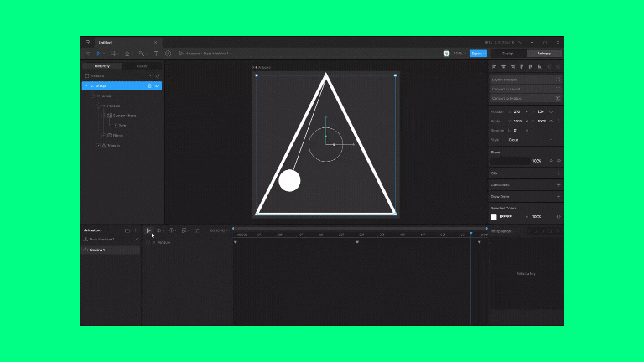Click the white Selected Colors swatch
The height and width of the screenshot is (362, 644).
click(495, 216)
